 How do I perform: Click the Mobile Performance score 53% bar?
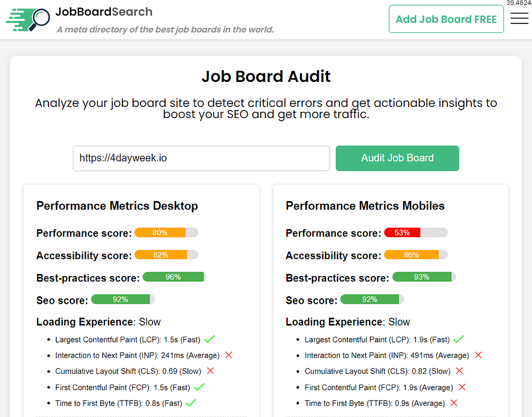coord(415,232)
